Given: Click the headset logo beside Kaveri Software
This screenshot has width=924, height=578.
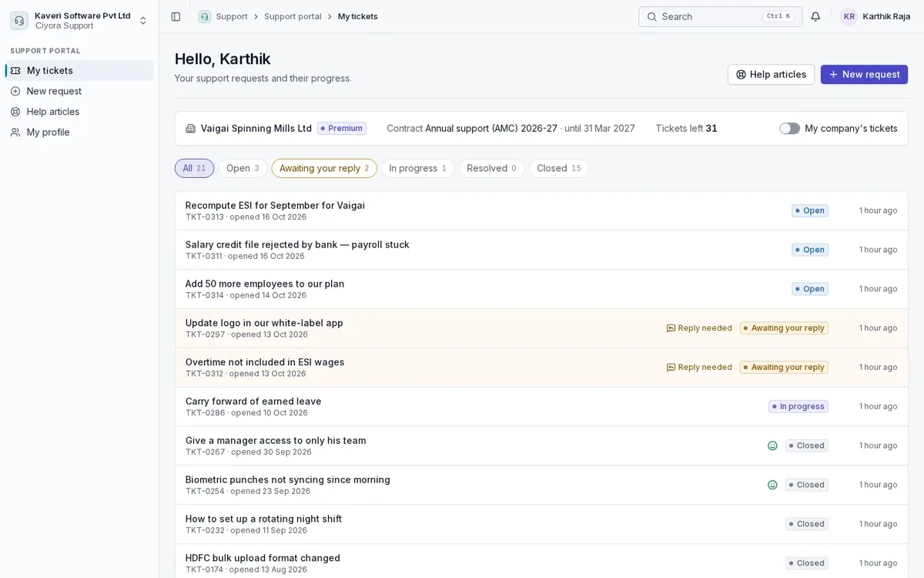Looking at the screenshot, I should pos(19,21).
